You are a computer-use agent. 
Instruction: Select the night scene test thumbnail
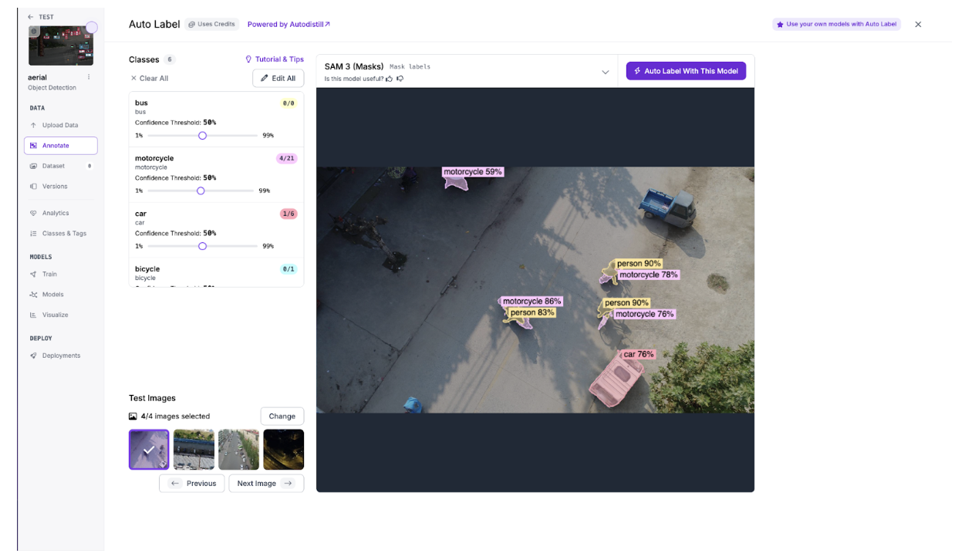(284, 450)
